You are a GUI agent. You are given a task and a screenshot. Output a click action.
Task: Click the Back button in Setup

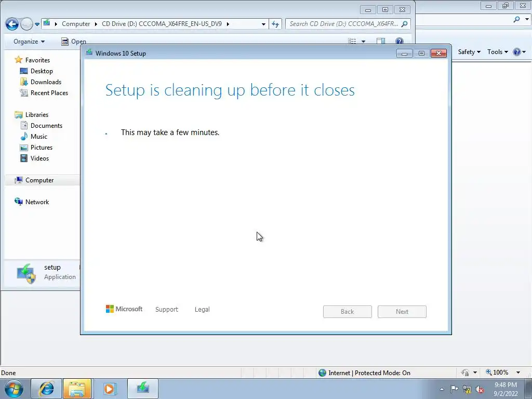point(348,312)
